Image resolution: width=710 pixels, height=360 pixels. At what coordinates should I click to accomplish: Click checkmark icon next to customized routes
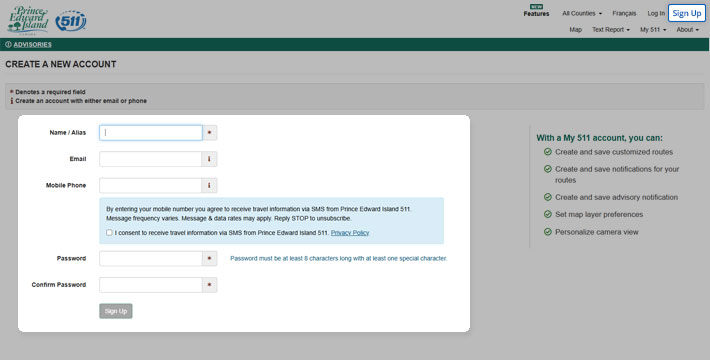[547, 152]
